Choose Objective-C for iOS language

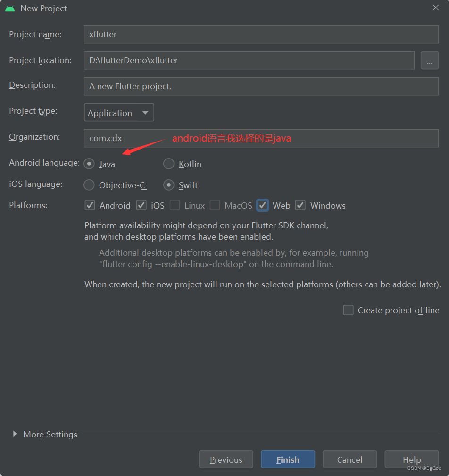pos(89,185)
